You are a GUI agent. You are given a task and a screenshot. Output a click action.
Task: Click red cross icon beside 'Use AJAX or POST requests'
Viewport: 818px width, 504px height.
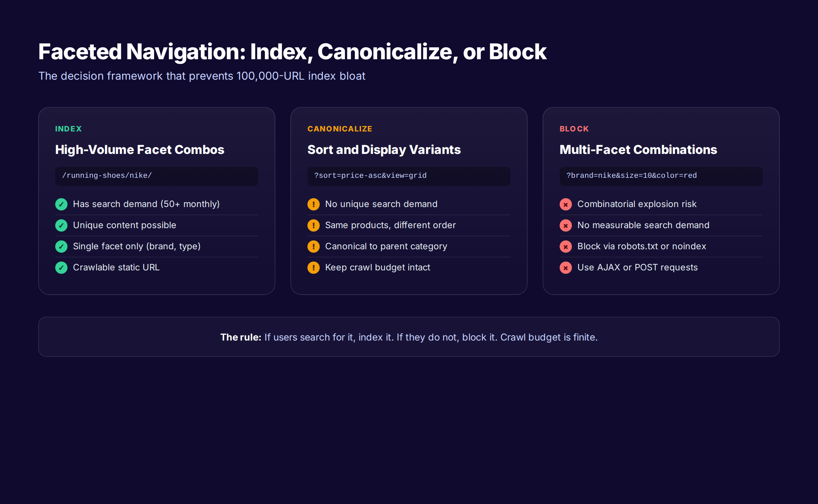(x=566, y=268)
